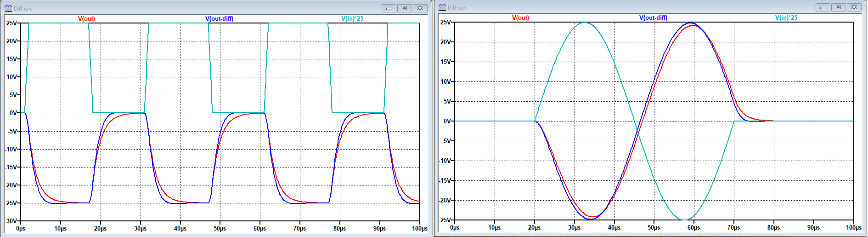The image size is (868, 237).
Task: Select blue V(out-diff) trace label in right plot
Action: (653, 18)
